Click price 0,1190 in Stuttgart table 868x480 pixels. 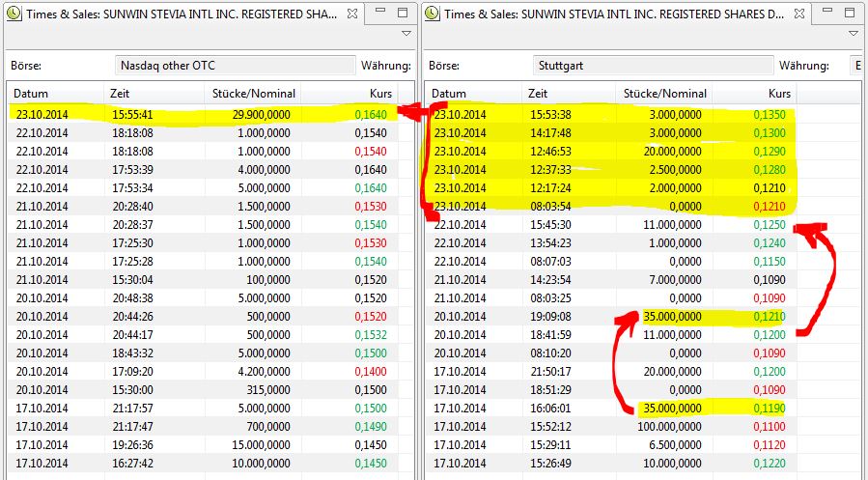pos(770,408)
